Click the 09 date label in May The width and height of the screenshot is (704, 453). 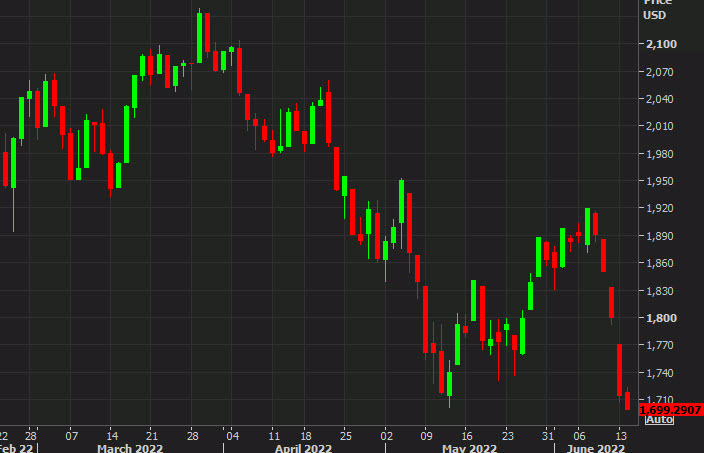tap(427, 436)
